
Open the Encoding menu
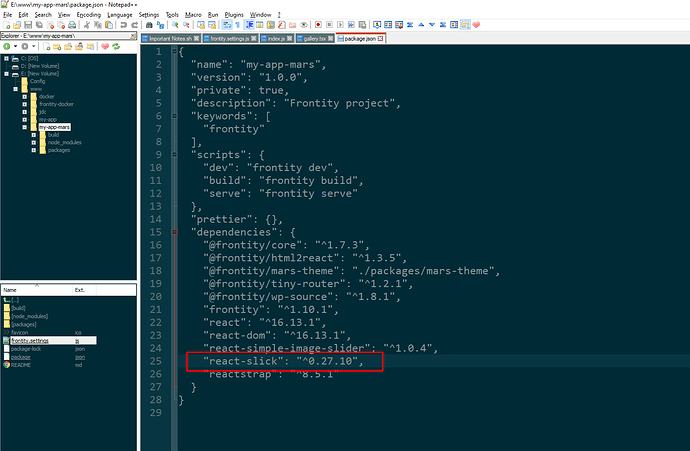tap(88, 15)
